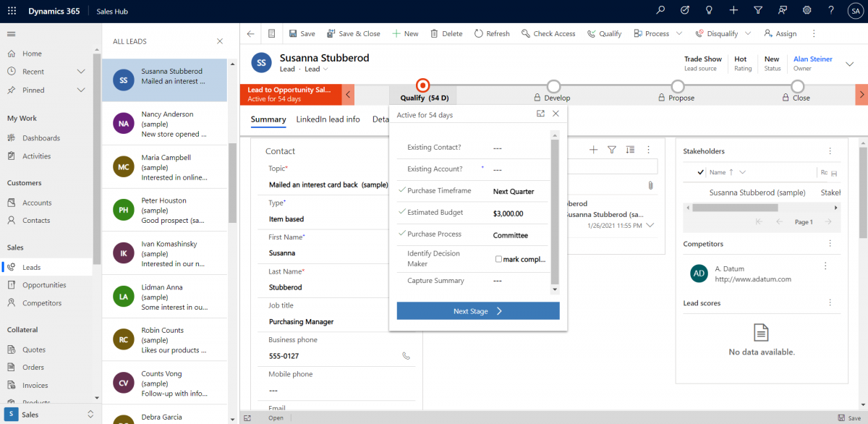Open Lead scores more commands menu
Viewport: 868px width, 424px height.
(830, 302)
